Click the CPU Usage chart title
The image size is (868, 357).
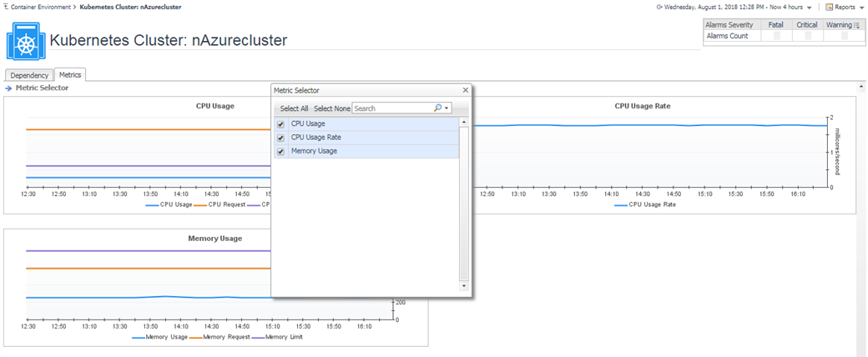tap(214, 106)
